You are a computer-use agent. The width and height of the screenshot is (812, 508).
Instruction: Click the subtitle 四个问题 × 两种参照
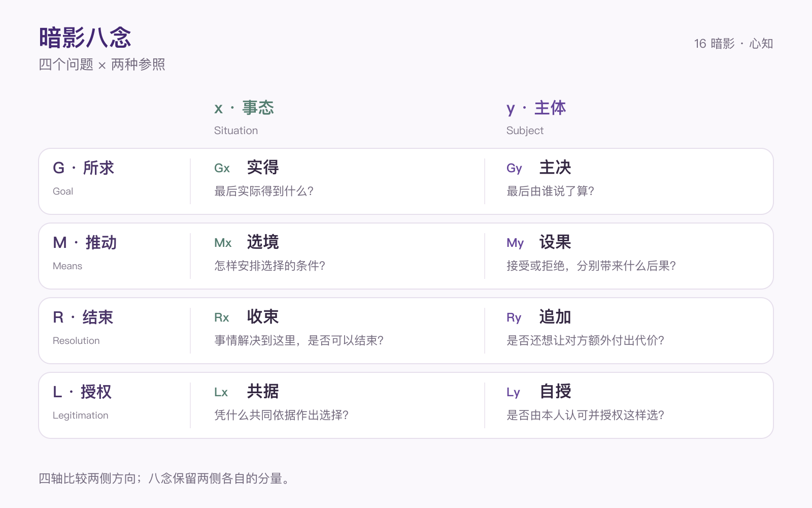102,65
